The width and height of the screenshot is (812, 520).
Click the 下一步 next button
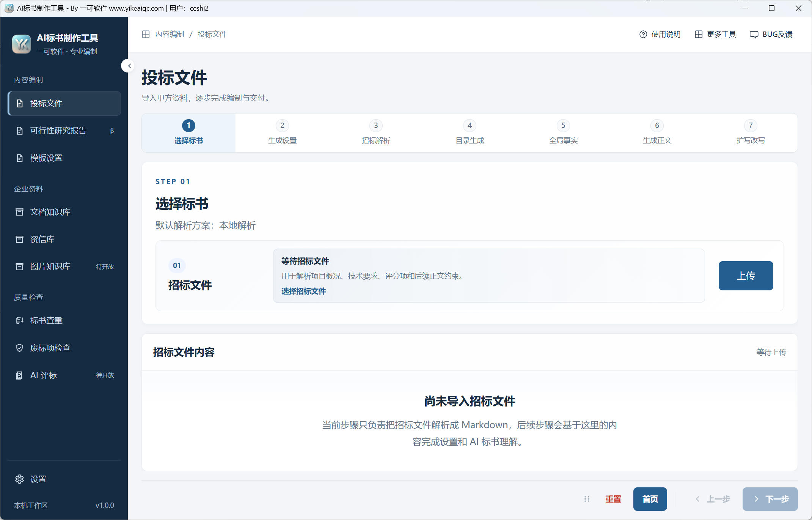pos(770,499)
